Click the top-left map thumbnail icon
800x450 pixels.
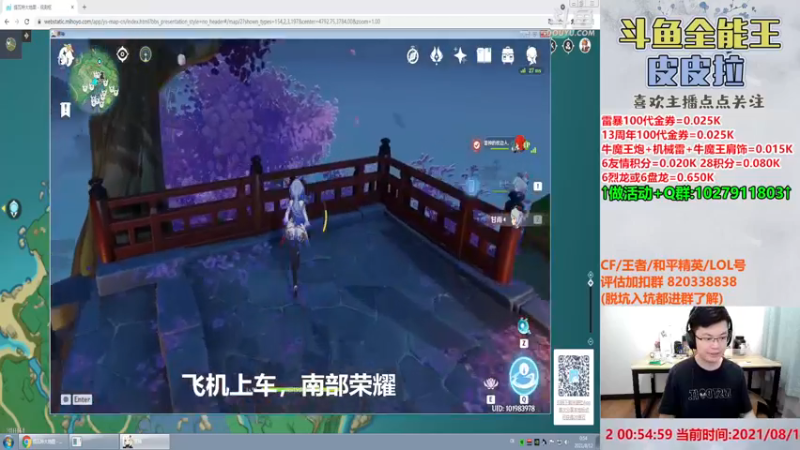[x=11, y=44]
